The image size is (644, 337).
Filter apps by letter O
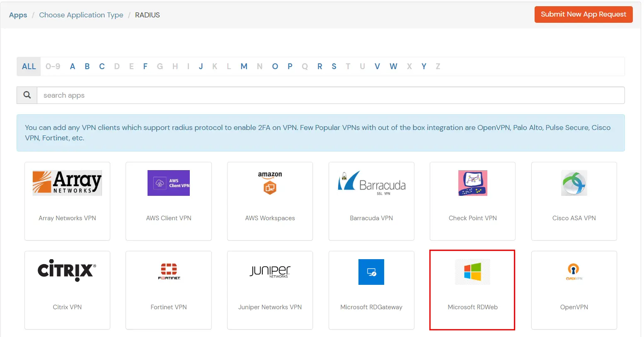pyautogui.click(x=275, y=66)
